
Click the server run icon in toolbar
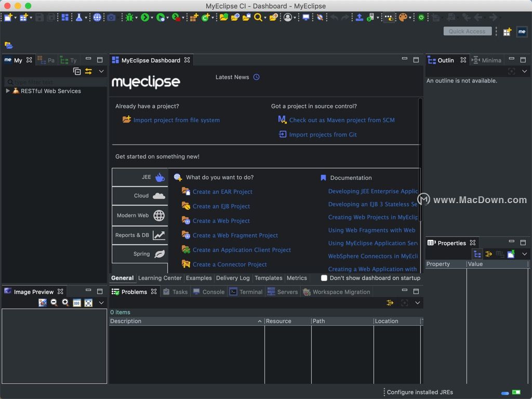(x=370, y=17)
